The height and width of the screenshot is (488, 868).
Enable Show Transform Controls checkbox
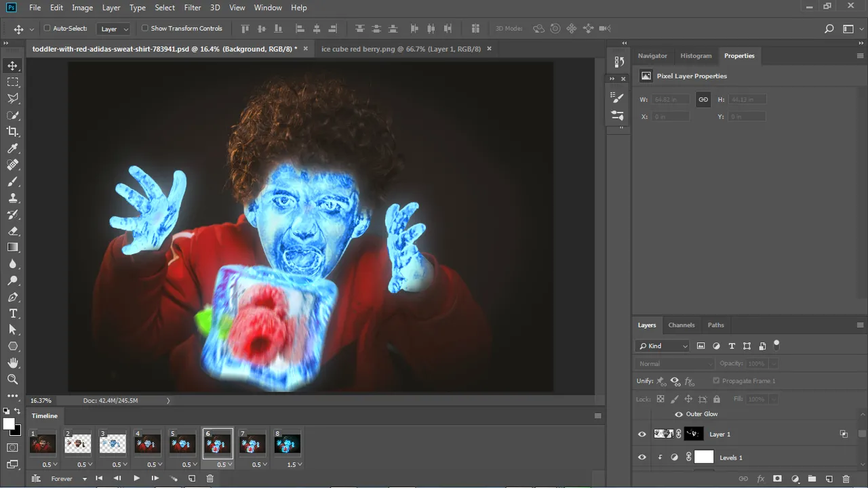click(x=145, y=28)
